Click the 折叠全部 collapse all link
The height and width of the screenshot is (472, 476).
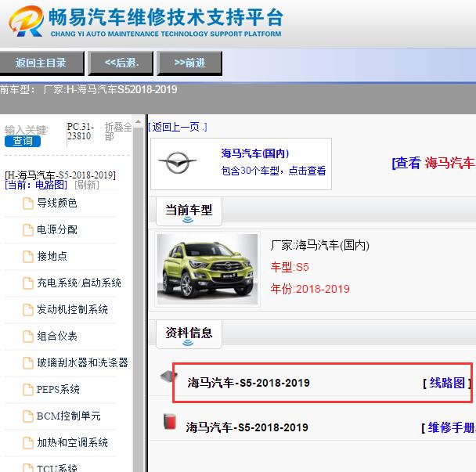coord(117,132)
